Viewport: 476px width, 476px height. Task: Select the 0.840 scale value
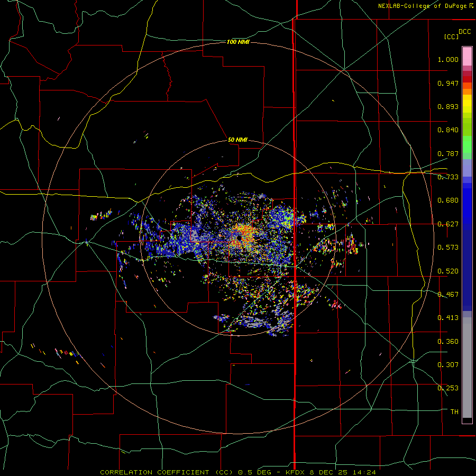click(x=448, y=130)
